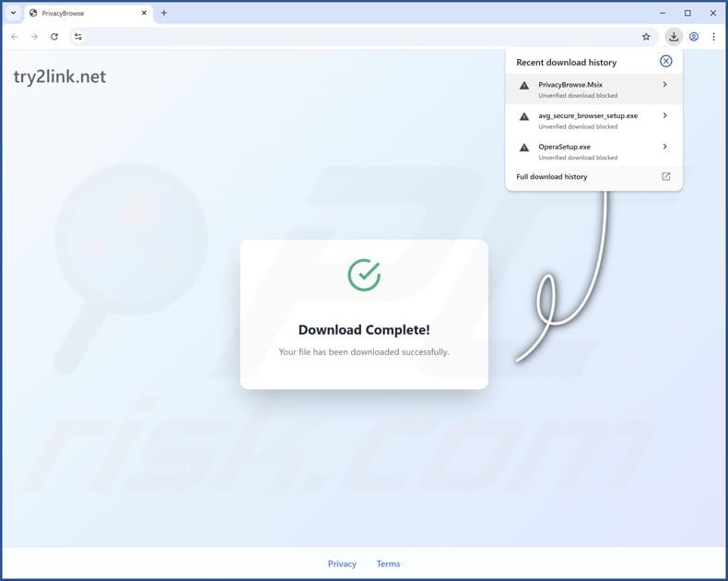The height and width of the screenshot is (581, 728).
Task: Click warning icon beside PrivacyBrowse.Msix
Action: tap(524, 86)
